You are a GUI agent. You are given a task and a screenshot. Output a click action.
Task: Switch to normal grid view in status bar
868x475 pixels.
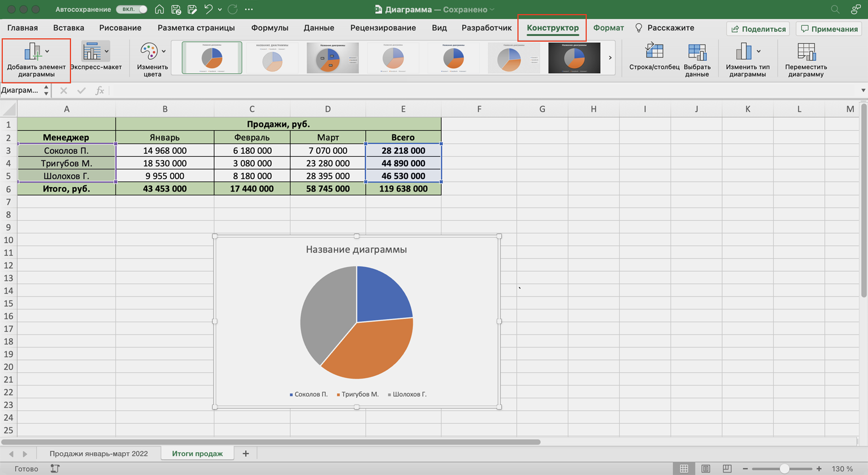click(x=684, y=469)
